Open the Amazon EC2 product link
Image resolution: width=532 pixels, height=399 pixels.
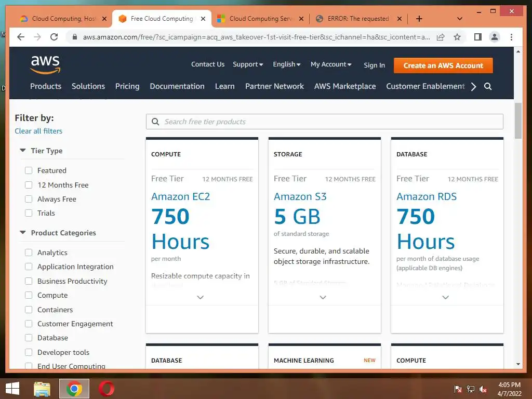coord(180,196)
